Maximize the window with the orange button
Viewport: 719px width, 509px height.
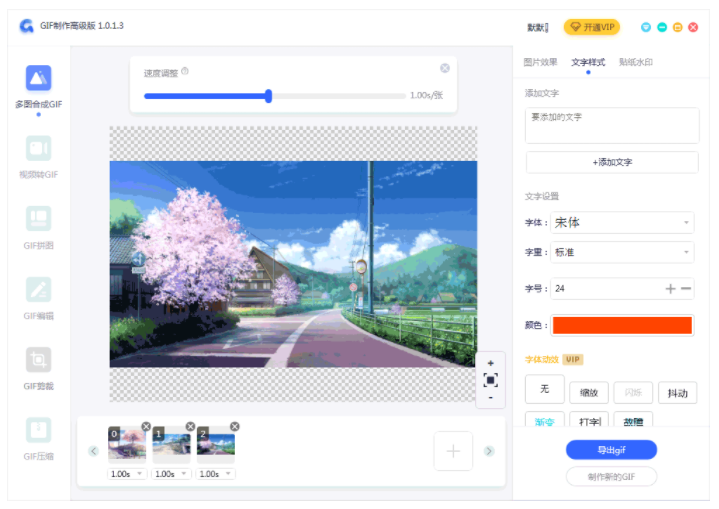coord(677,27)
